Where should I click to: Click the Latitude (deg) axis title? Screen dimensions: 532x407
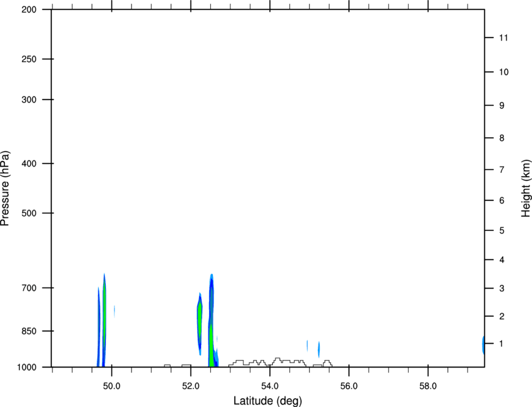click(268, 401)
